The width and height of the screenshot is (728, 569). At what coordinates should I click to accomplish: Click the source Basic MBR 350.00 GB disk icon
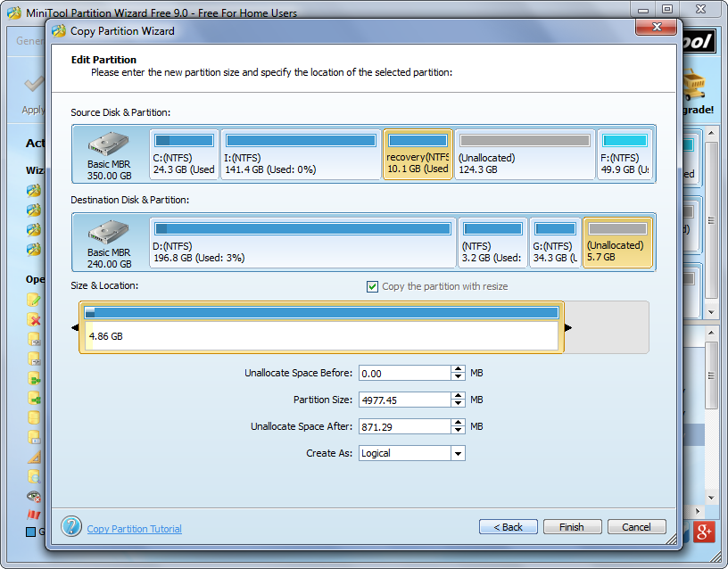click(109, 144)
